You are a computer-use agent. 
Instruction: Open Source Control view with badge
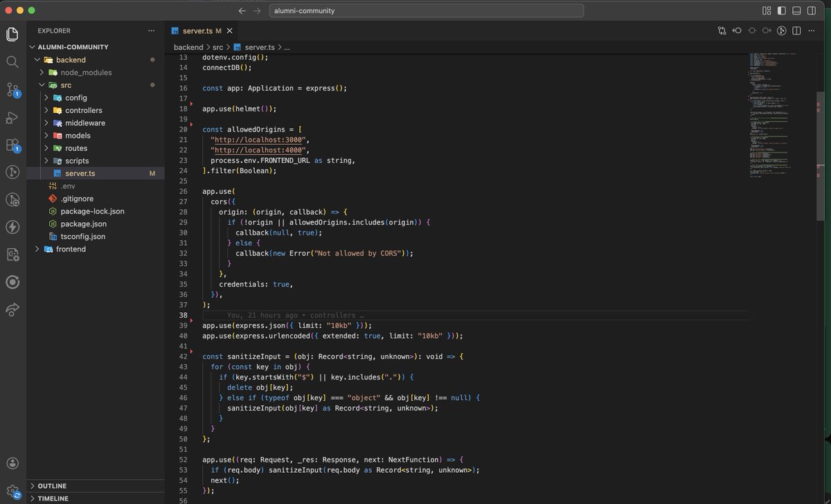click(12, 89)
